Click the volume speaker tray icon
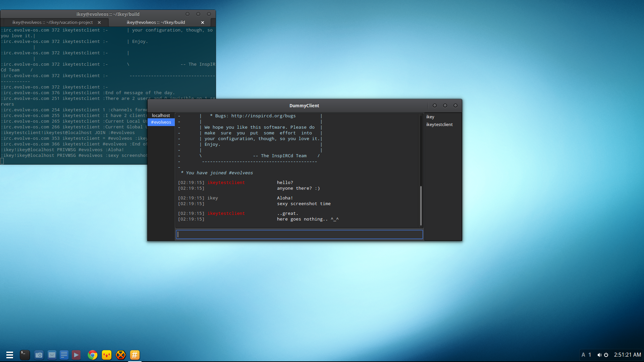The height and width of the screenshot is (362, 644). tap(599, 355)
